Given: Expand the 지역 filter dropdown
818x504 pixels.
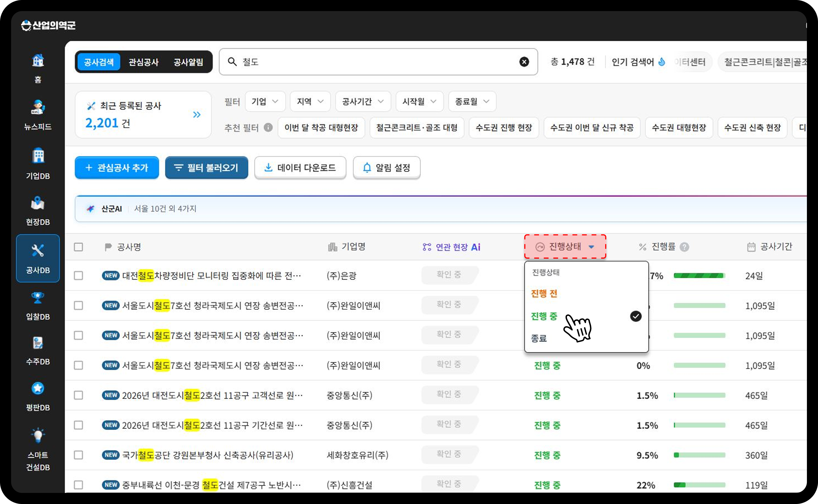Looking at the screenshot, I should [x=310, y=101].
